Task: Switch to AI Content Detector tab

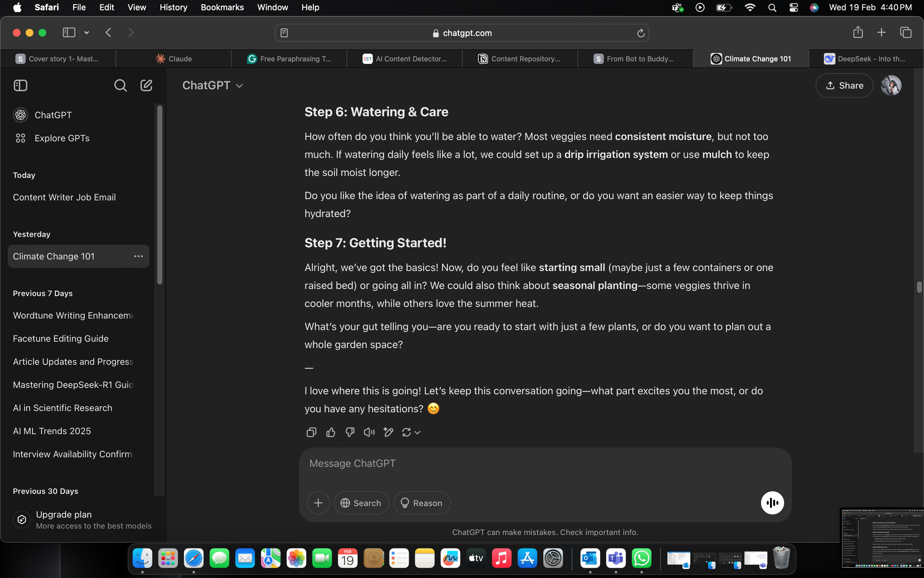Action: point(404,59)
